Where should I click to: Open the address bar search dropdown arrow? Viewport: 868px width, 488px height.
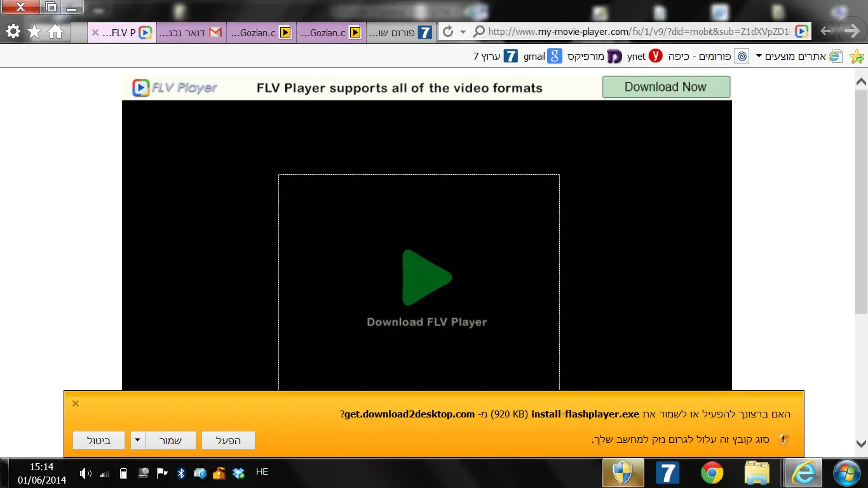463,32
